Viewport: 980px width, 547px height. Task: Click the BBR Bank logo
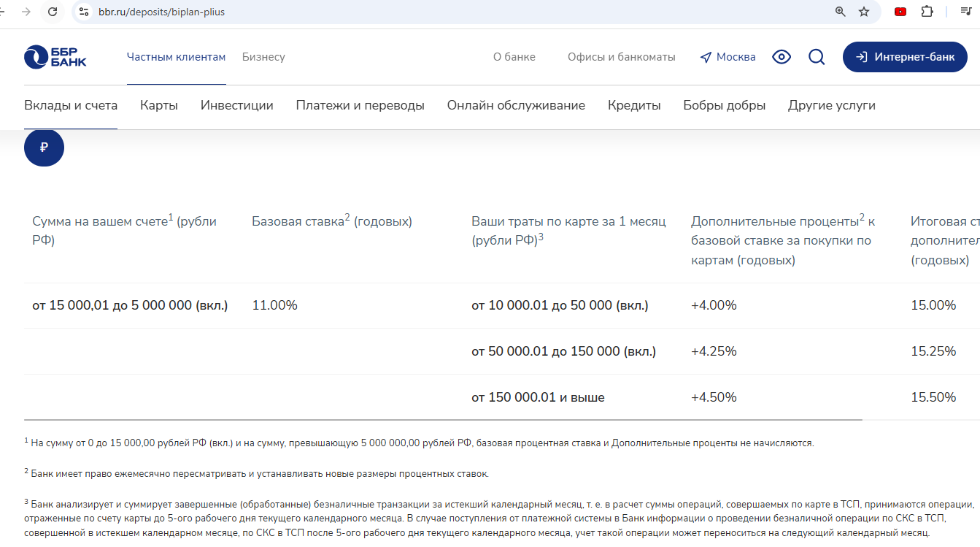(55, 57)
